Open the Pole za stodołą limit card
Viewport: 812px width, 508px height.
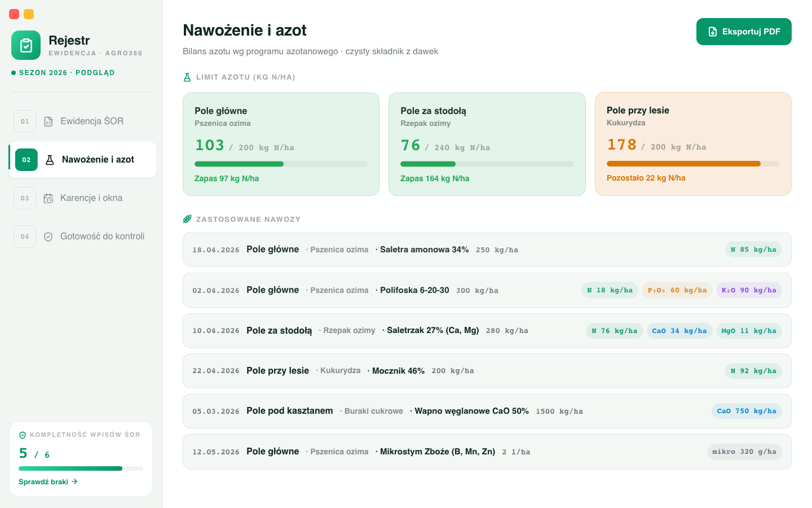pyautogui.click(x=487, y=144)
